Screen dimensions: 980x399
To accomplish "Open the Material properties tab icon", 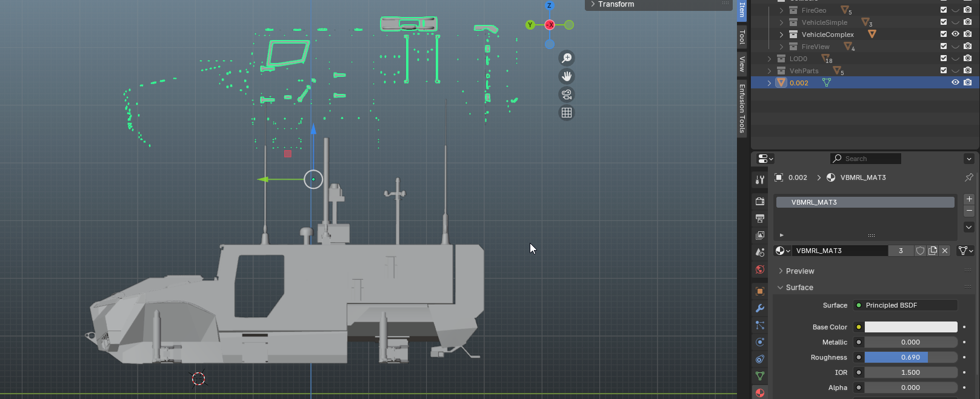I will pyautogui.click(x=760, y=392).
